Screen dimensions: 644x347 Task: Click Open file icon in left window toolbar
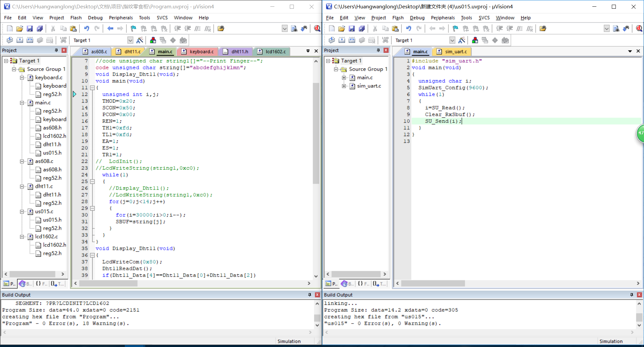click(x=19, y=28)
